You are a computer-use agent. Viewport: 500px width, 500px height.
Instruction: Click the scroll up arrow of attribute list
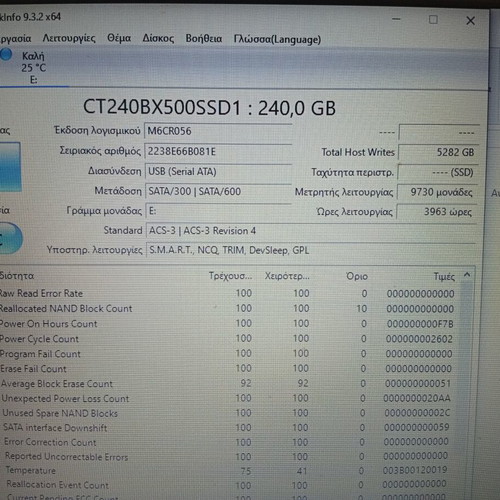pos(467,275)
